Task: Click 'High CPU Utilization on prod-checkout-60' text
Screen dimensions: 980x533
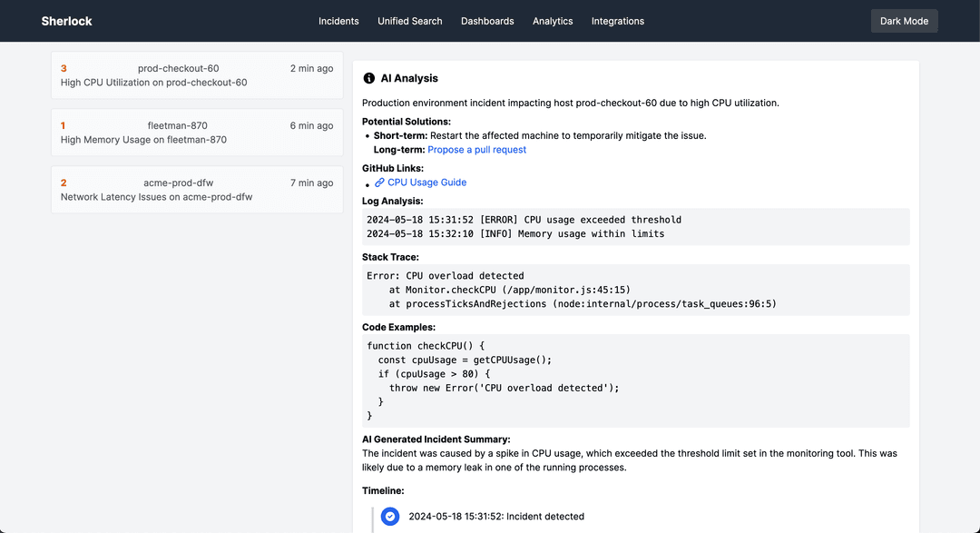Action: tap(153, 83)
